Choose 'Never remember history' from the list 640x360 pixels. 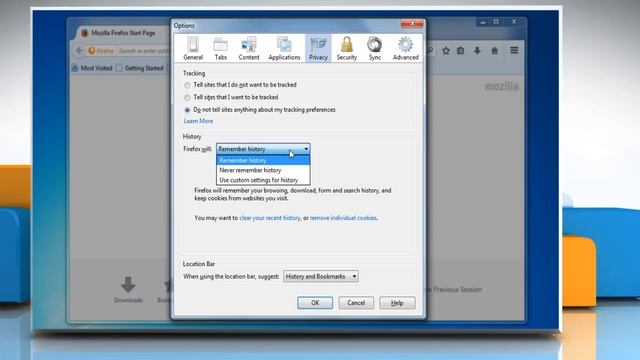[x=263, y=170]
